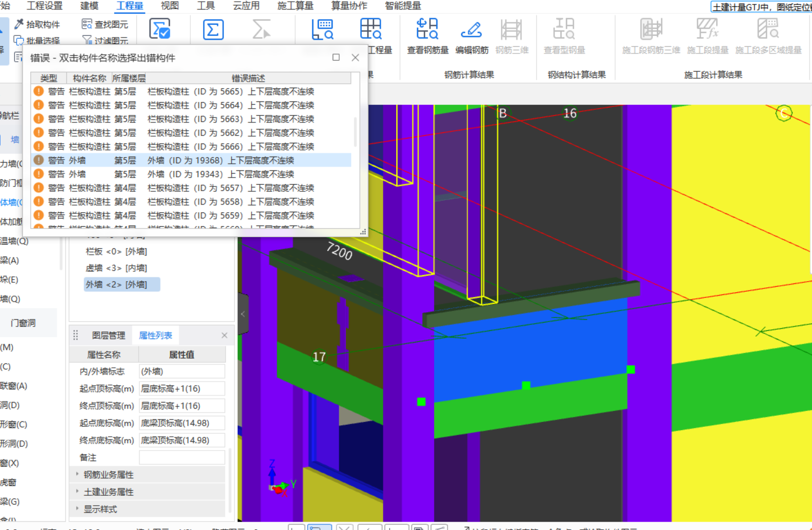812x530 pixels.
Task: Click the view formula icon with keyboard symbol
Action: [322, 29]
